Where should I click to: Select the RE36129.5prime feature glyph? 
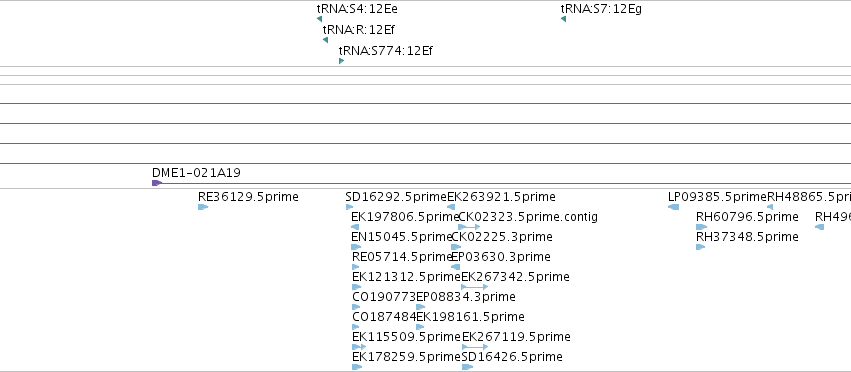click(x=203, y=207)
